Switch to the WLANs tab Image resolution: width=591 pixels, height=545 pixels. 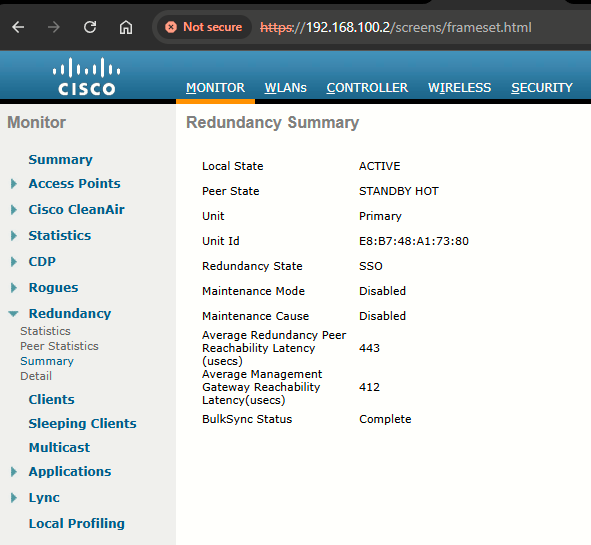click(x=285, y=88)
